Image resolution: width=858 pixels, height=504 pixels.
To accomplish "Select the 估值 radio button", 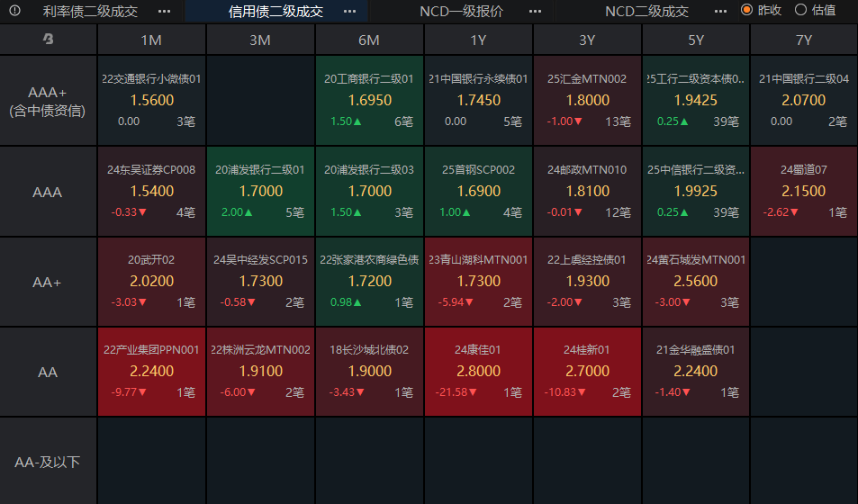I will (800, 10).
